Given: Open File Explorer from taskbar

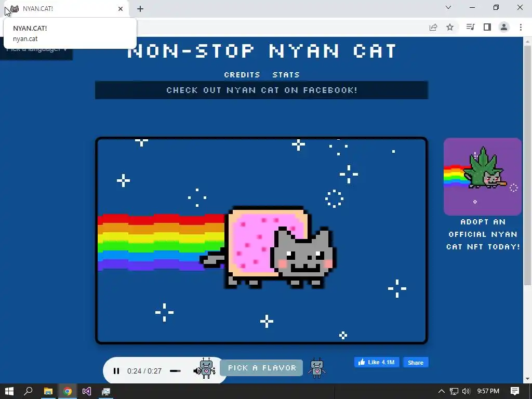Looking at the screenshot, I should [48, 391].
